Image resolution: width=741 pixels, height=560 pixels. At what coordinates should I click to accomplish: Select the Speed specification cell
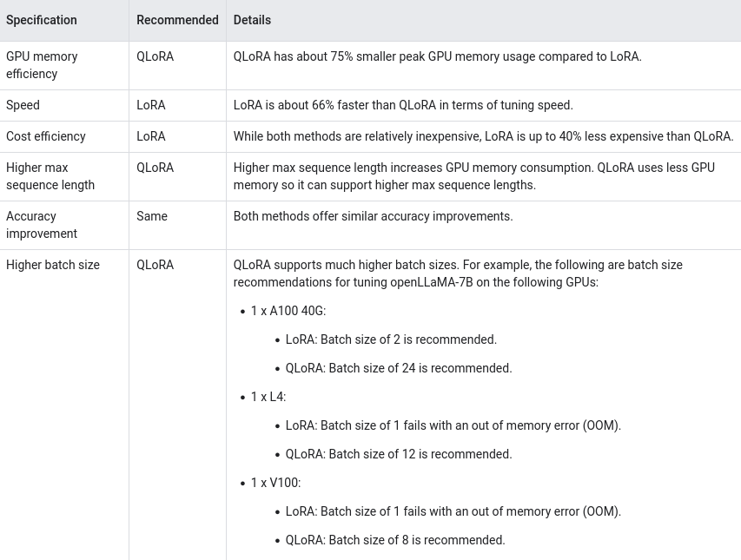(23, 105)
